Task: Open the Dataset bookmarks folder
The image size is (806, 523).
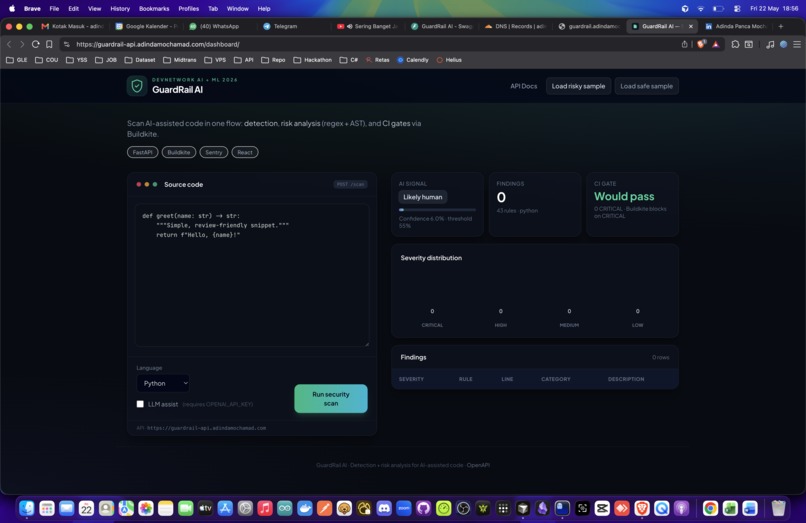Action: point(140,60)
